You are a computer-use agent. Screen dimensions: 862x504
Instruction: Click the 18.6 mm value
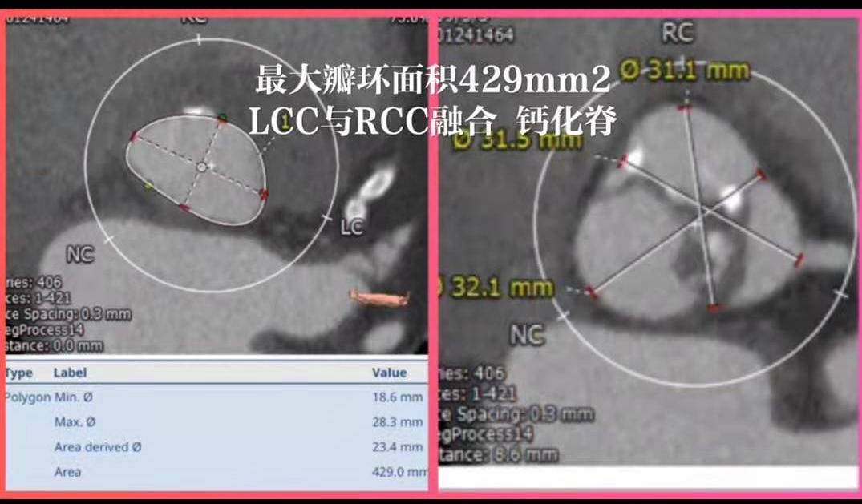(x=398, y=397)
